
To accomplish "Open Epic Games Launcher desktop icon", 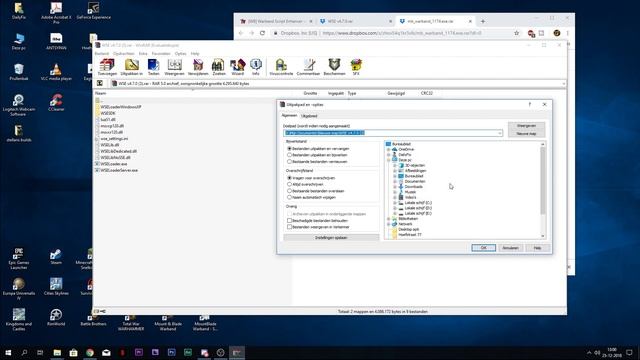I will click(18, 258).
